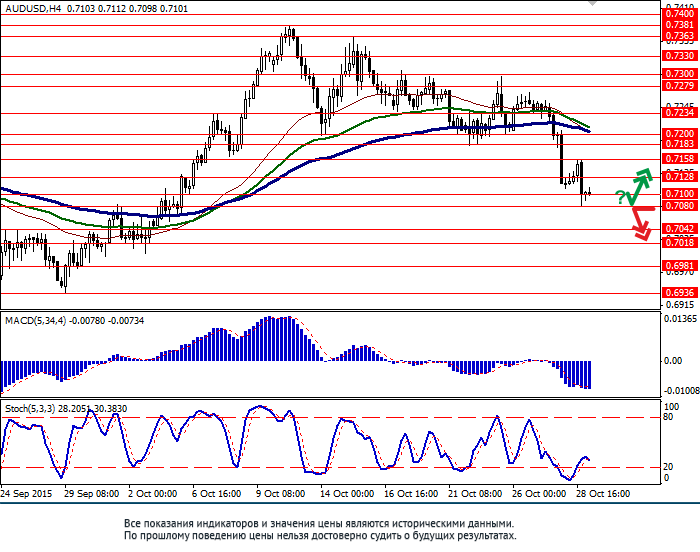Select the Stochastic scale value 100
Image resolution: width=700 pixels, height=552 pixels.
[x=672, y=407]
